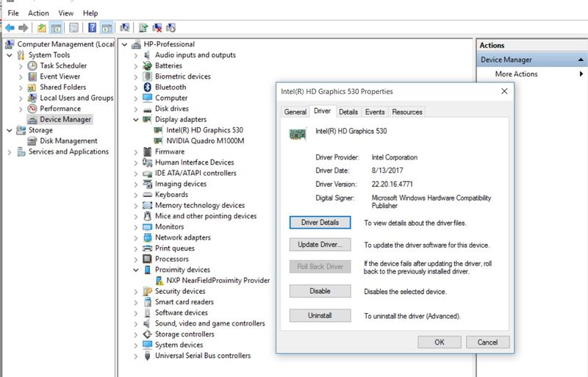Click OK in the Properties dialog

(440, 342)
